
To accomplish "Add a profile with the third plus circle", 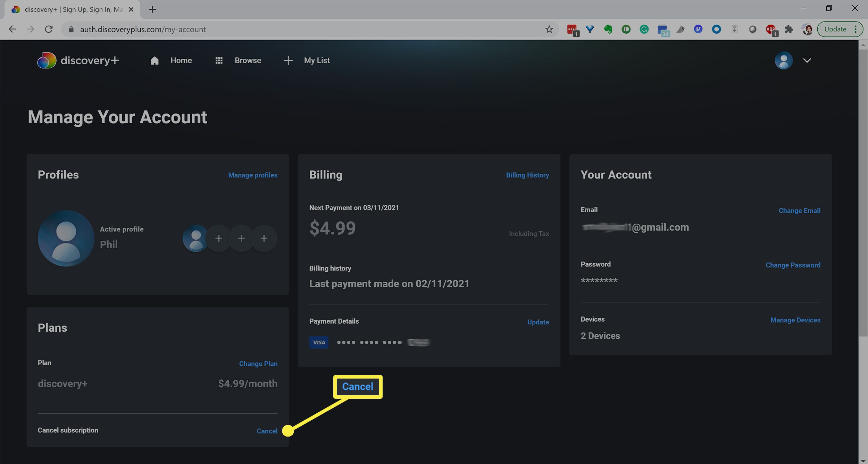I will 264,238.
